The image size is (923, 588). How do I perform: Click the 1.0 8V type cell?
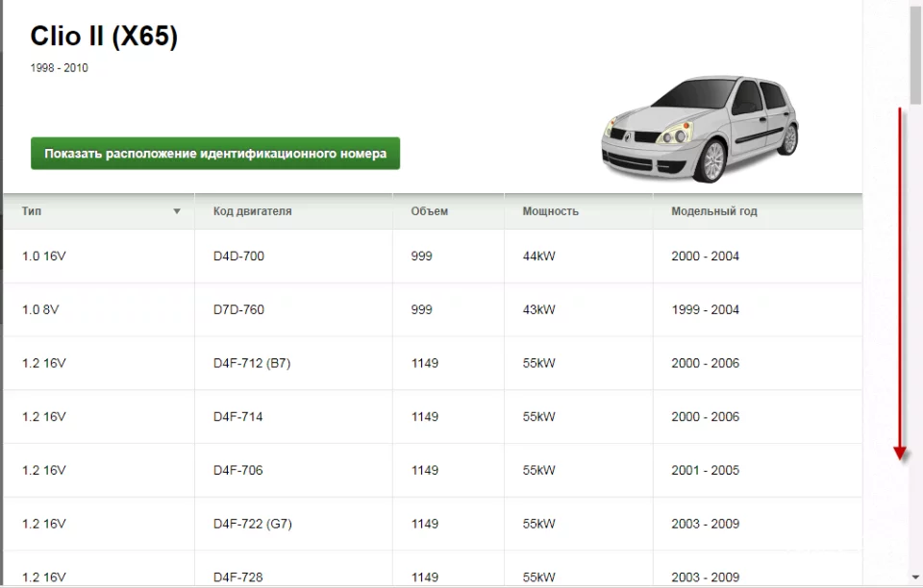point(40,309)
